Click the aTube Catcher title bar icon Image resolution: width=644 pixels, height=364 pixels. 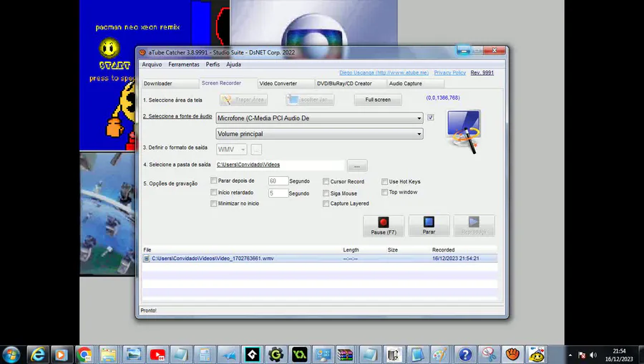click(x=142, y=52)
